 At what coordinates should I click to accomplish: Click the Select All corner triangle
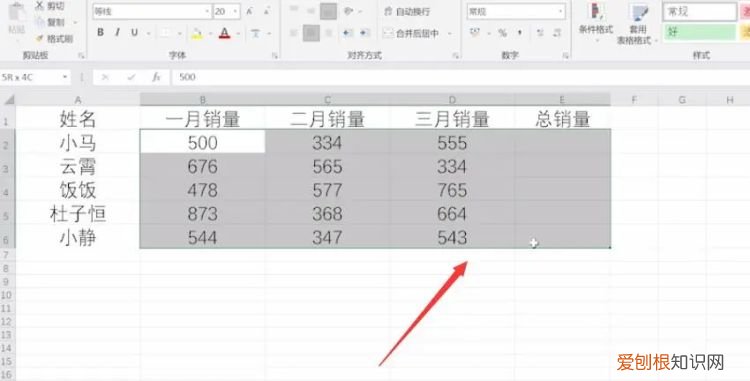[x=9, y=100]
